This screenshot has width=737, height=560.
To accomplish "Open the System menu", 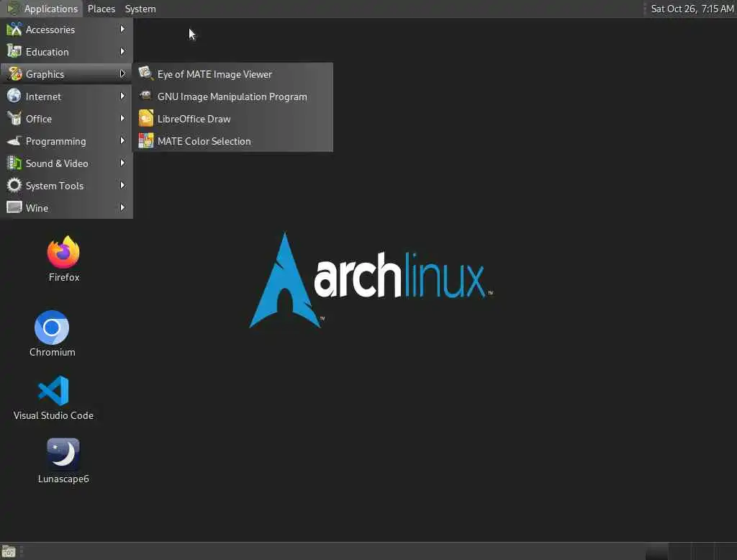I will 140,9.
